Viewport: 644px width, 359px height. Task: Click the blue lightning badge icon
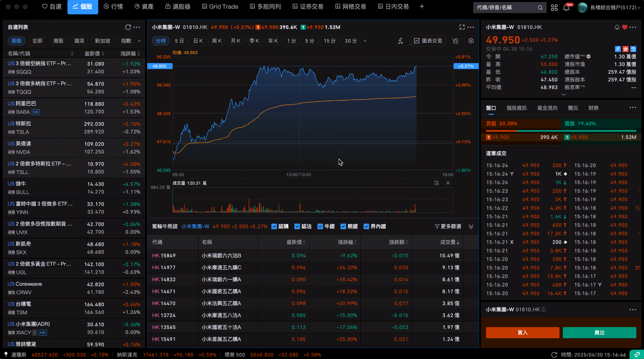[x=618, y=49]
